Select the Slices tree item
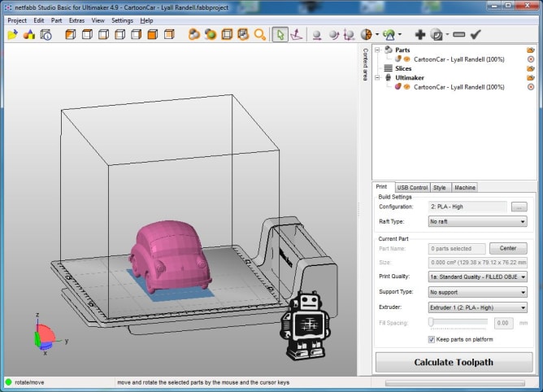This screenshot has height=392, width=543. [x=403, y=68]
